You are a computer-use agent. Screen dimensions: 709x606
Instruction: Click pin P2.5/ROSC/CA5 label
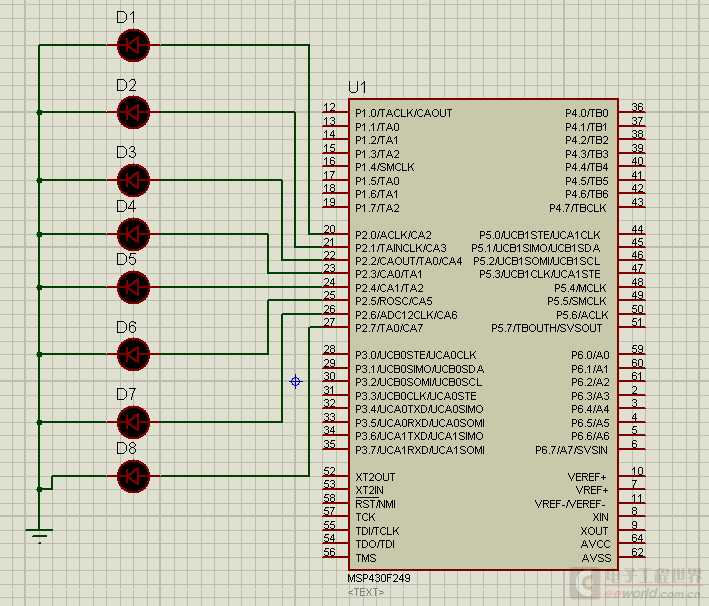393,301
